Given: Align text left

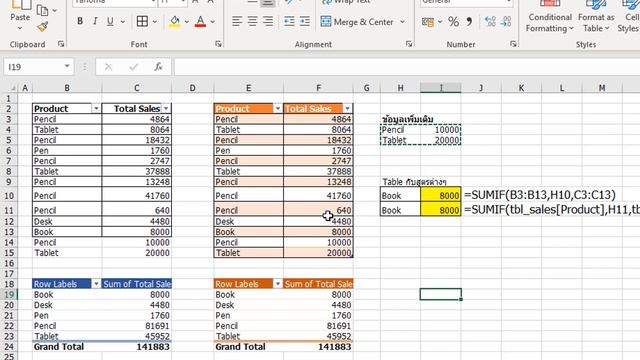Looking at the screenshot, I should coord(237,21).
